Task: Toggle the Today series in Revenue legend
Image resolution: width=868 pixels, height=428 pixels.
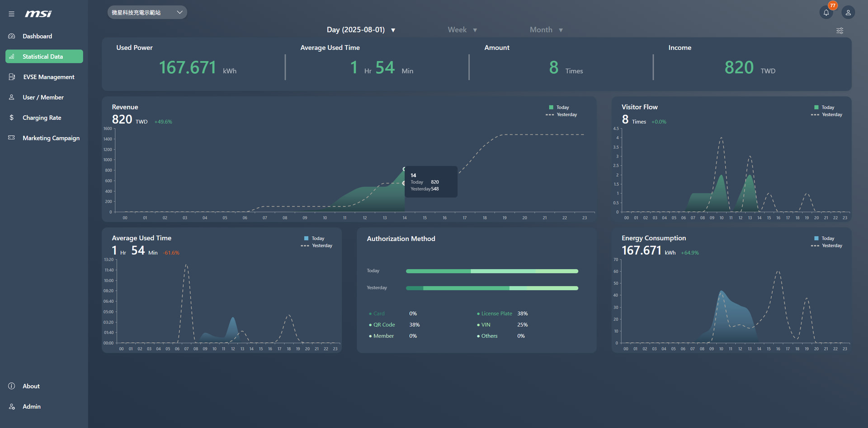Action: 559,107
